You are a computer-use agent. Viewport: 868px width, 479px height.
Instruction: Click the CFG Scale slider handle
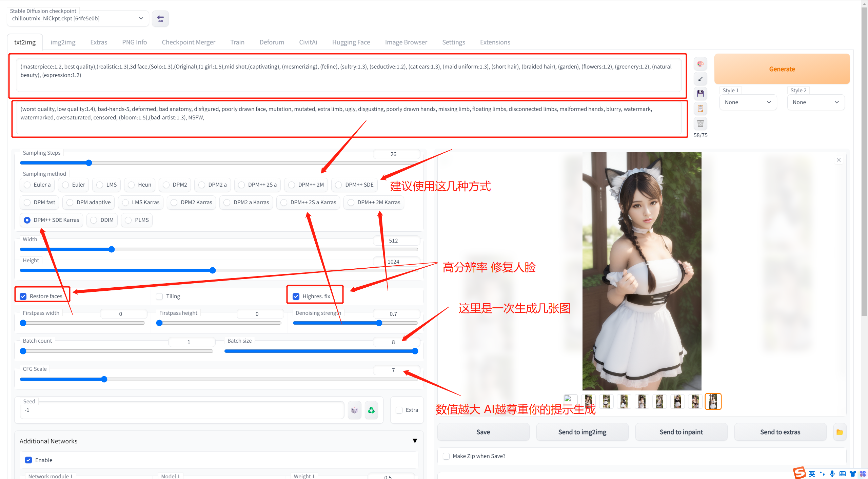coord(104,379)
